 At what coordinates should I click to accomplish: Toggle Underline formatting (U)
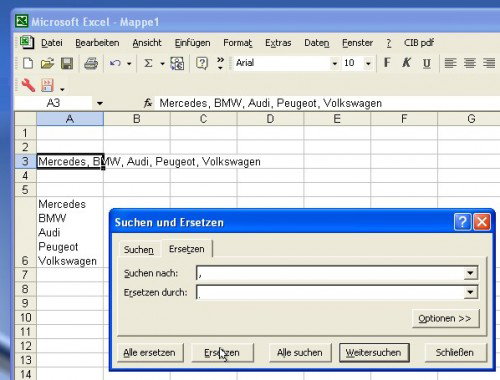(426, 63)
